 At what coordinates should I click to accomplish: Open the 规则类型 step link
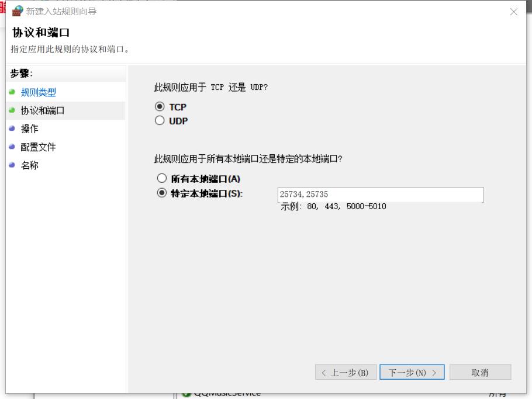39,92
